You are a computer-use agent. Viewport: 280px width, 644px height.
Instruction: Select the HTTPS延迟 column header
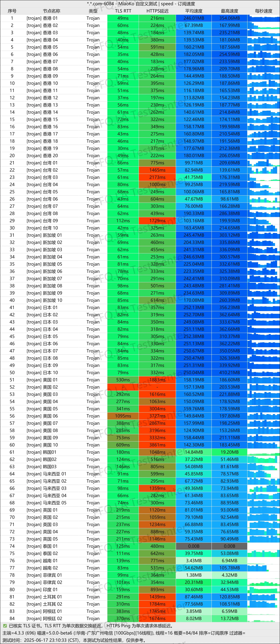tap(157, 11)
